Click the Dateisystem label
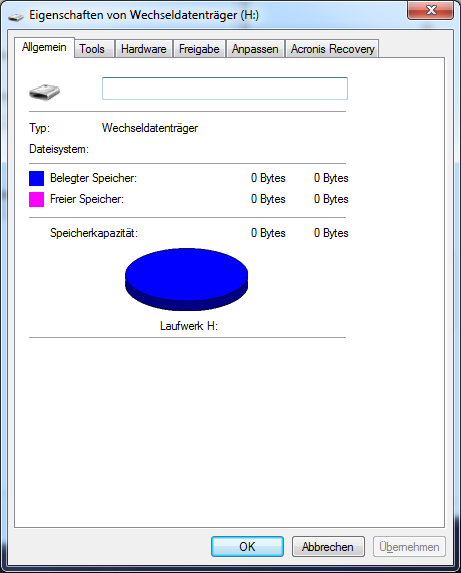Screen dimensions: 461x573 coord(59,149)
